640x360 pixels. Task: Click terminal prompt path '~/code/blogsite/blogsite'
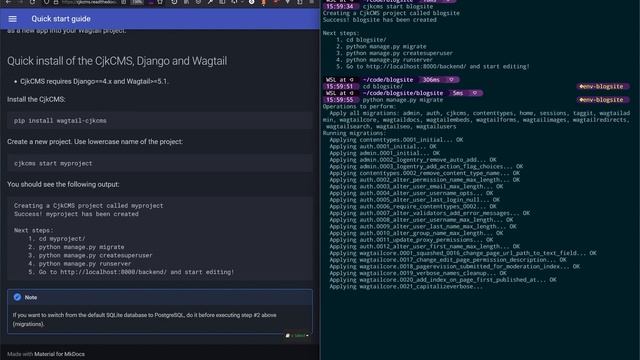pos(403,93)
